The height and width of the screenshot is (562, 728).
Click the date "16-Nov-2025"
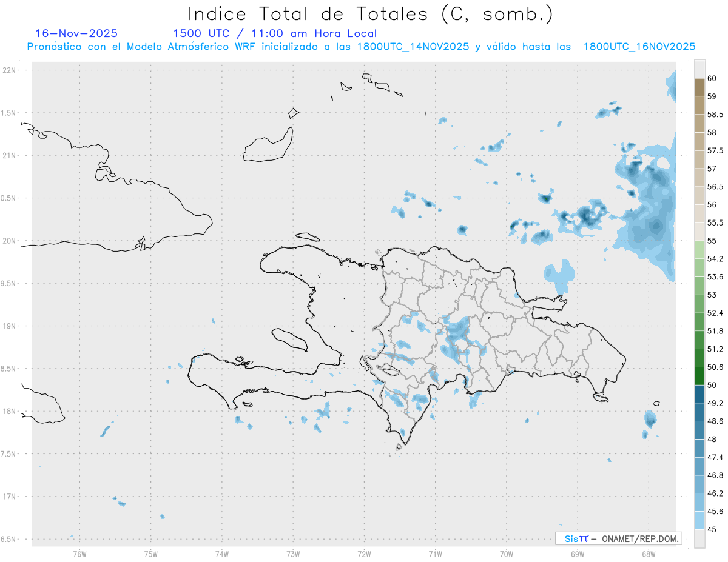(x=76, y=33)
